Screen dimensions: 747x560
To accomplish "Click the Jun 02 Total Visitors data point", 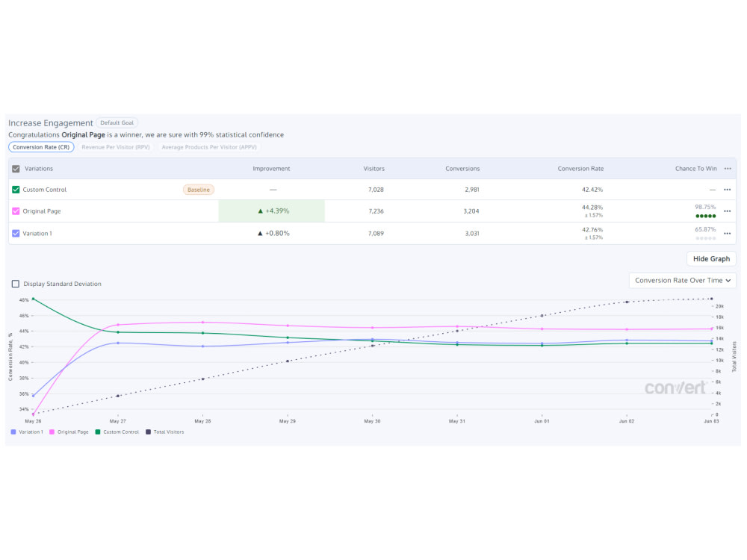I will coord(627,302).
